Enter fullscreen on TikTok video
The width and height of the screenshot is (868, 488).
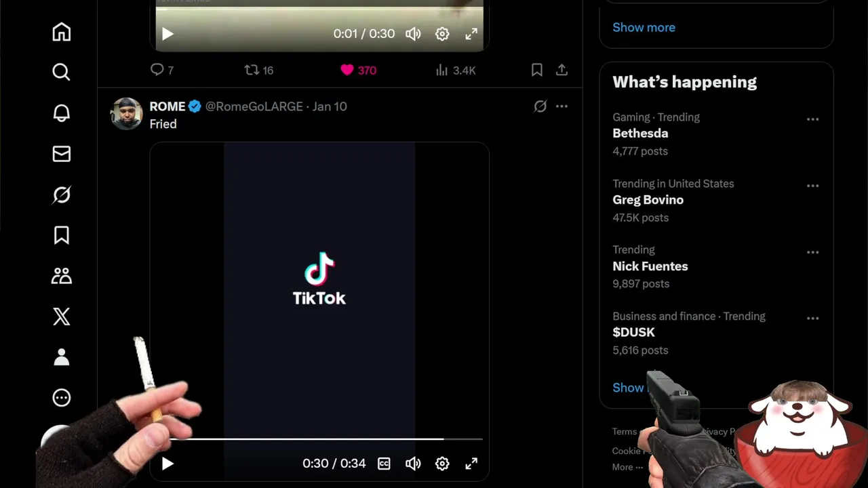(x=471, y=464)
